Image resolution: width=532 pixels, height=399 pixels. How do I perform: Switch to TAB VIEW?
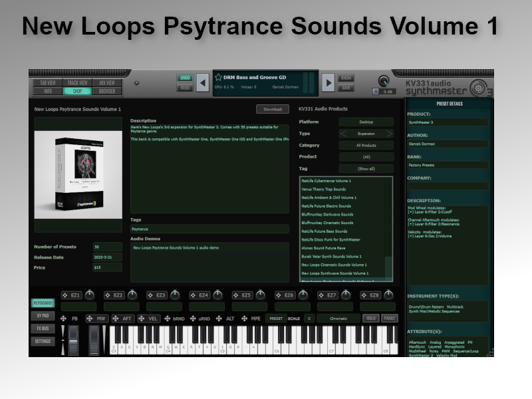pyautogui.click(x=48, y=82)
